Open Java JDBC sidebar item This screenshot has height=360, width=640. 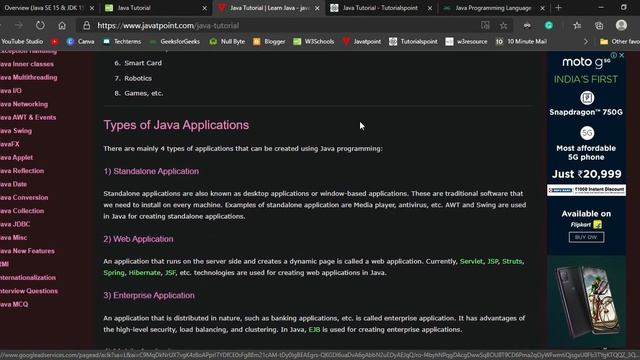15,224
